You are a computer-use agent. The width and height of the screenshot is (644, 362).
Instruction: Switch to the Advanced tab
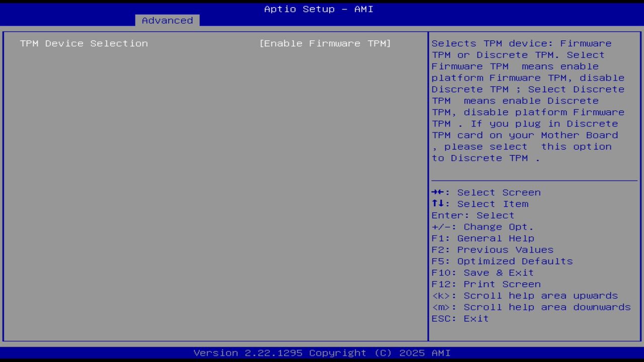167,20
